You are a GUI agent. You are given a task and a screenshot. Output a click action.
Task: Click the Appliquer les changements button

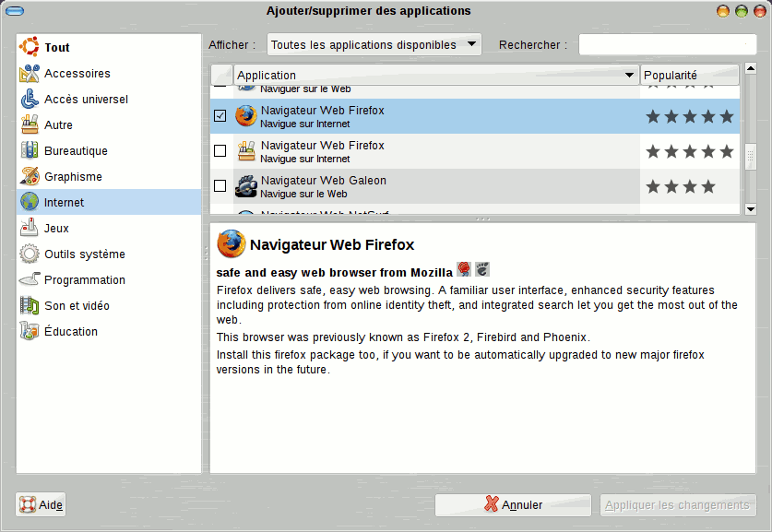coord(678,505)
